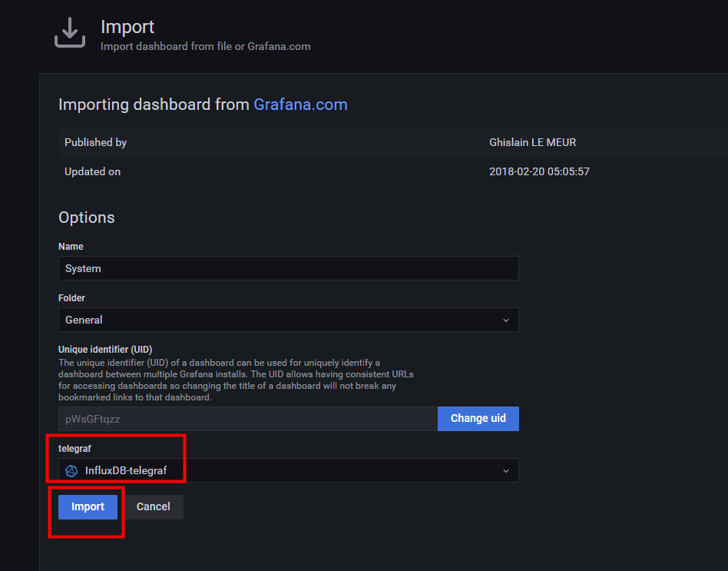Click the blue Import button
The image size is (728, 571).
[x=88, y=507]
